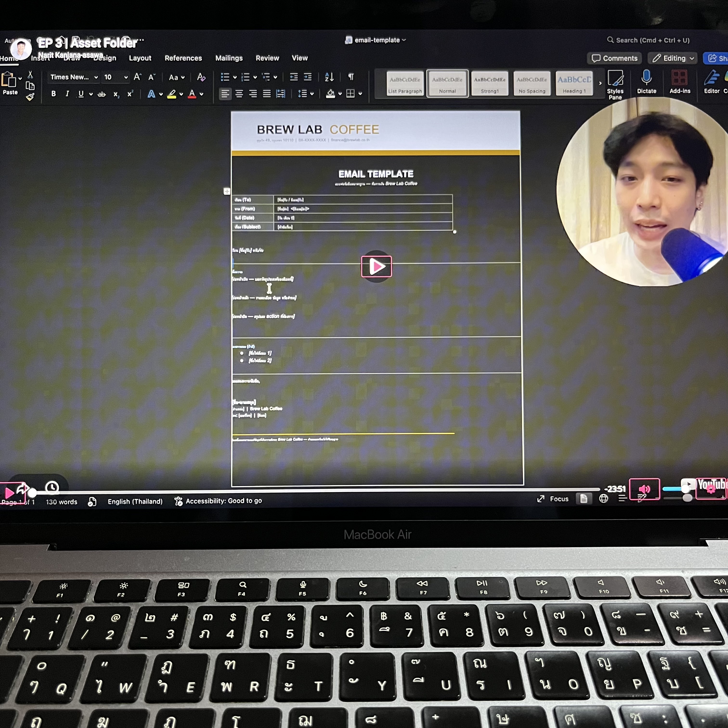
Task: Open the Mailings ribbon tab
Action: click(x=229, y=58)
